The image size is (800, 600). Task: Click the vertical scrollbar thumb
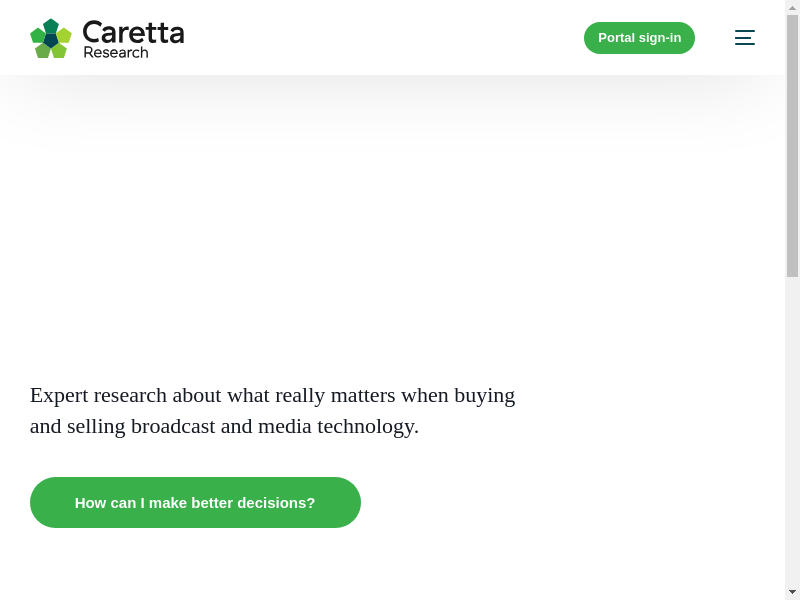[x=792, y=145]
